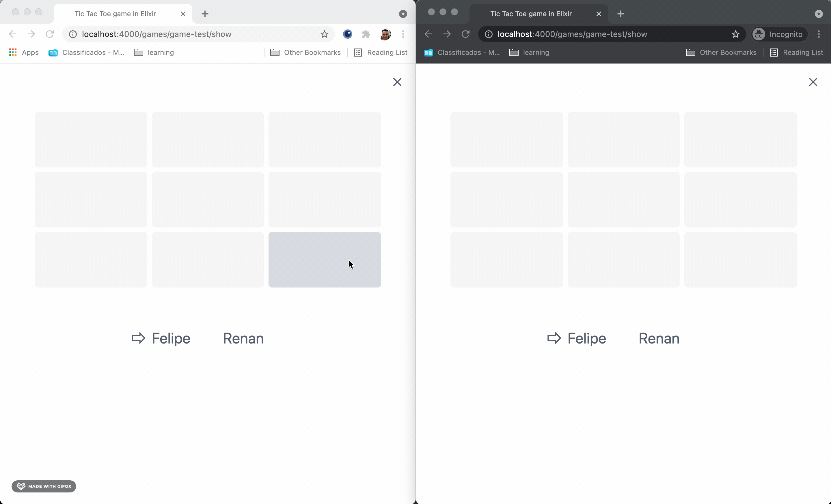Click the Apps grid shortcut icon
The width and height of the screenshot is (831, 504).
tap(13, 52)
